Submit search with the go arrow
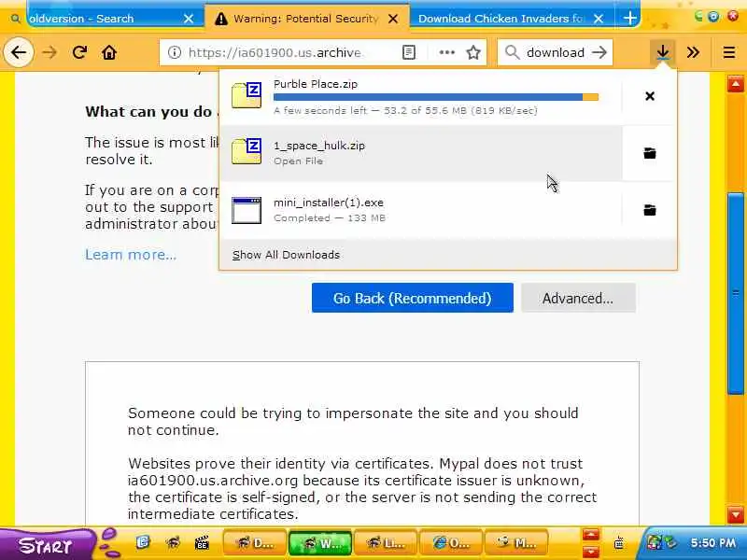 599,52
